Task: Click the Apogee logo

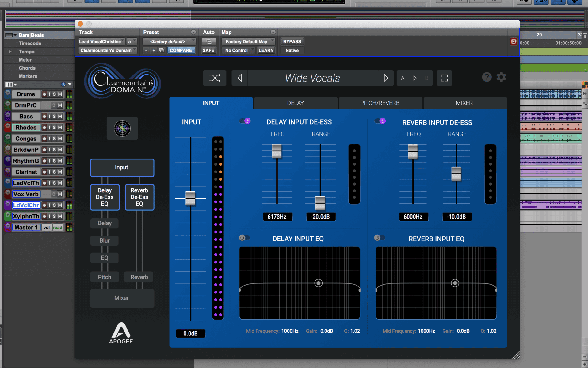Action: click(121, 333)
